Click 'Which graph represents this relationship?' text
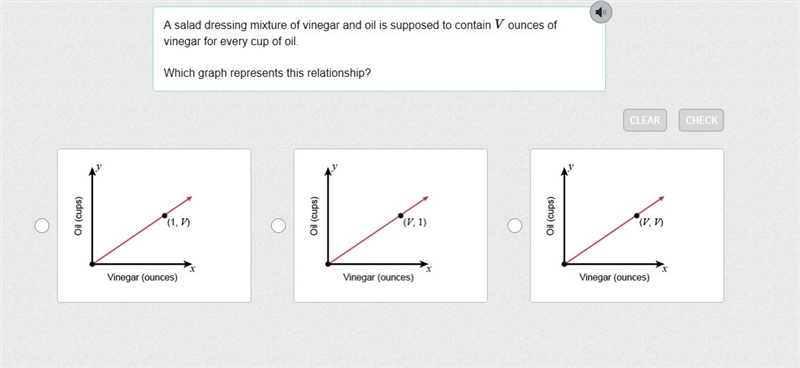Viewport: 800px width, 368px height. point(267,73)
